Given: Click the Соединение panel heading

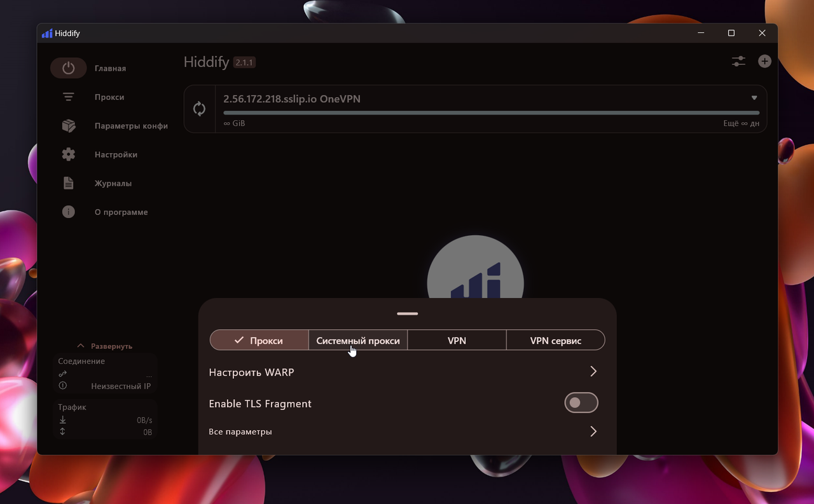Looking at the screenshot, I should [81, 361].
